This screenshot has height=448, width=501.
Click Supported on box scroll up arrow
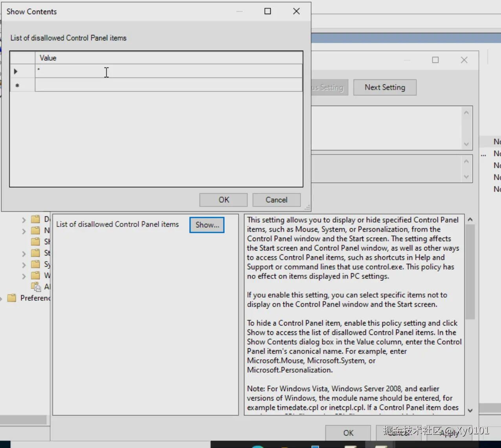point(466,161)
